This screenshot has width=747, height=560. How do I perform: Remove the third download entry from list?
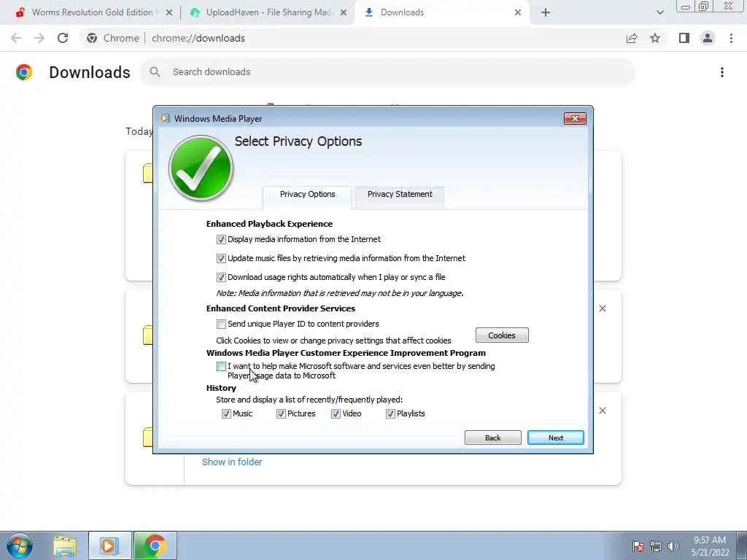pos(602,411)
